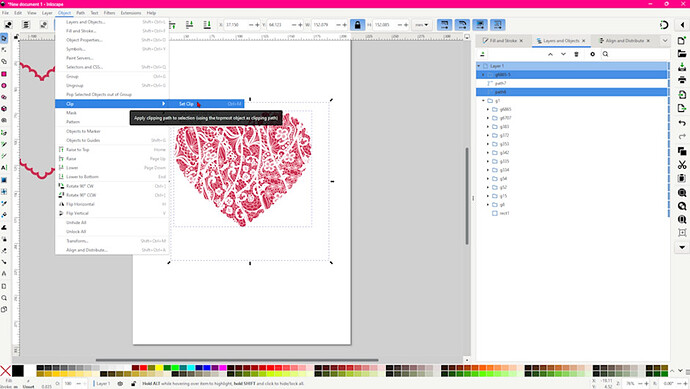Select the Node edit tool
Viewport: 690px width, 389px height.
[4, 50]
